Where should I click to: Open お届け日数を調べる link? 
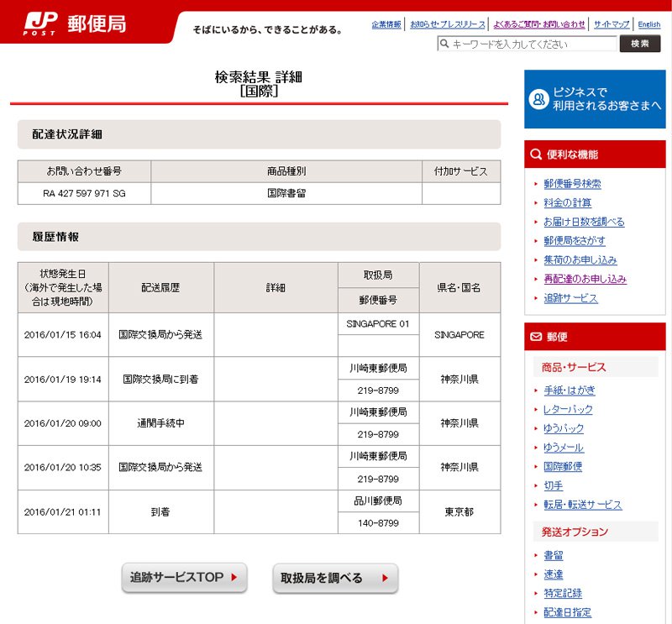(584, 222)
